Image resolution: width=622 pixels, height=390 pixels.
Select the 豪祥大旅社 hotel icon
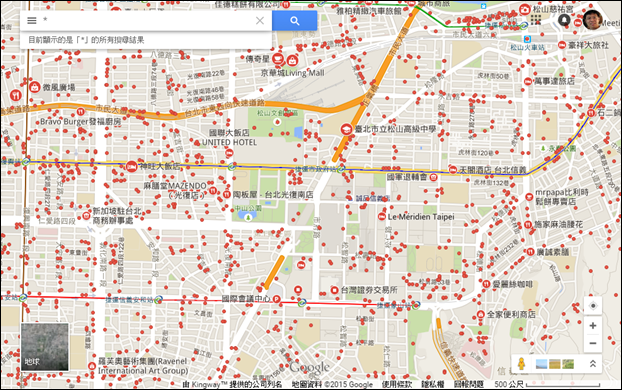(x=562, y=45)
